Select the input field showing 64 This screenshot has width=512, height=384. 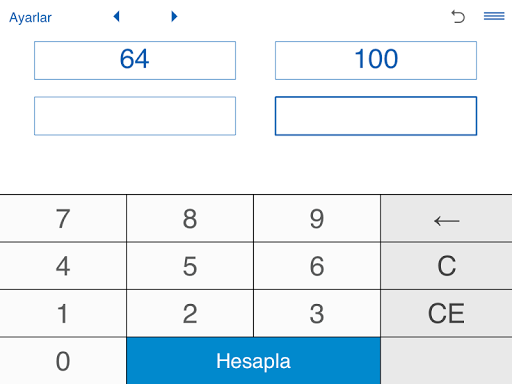click(135, 60)
